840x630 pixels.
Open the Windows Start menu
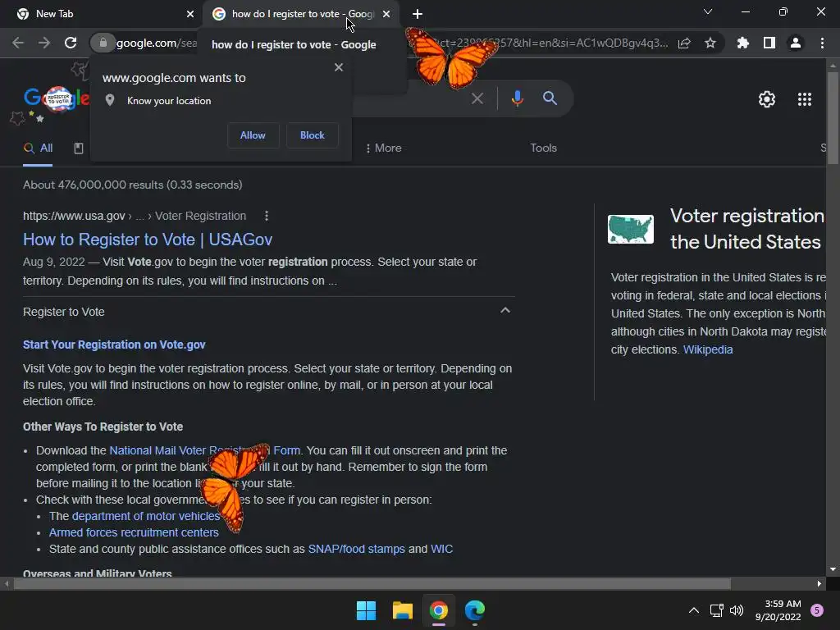[x=367, y=610]
